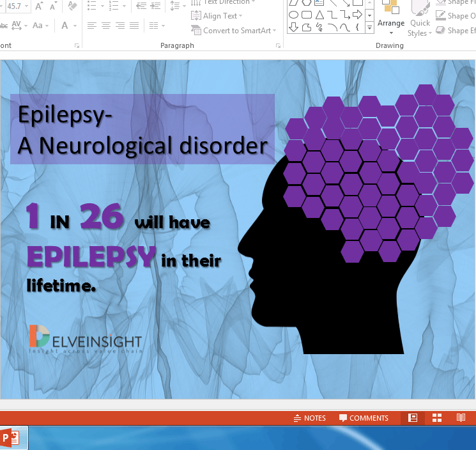Expand the bullets style dropdown arrow
This screenshot has width=476, height=450.
[102, 6]
